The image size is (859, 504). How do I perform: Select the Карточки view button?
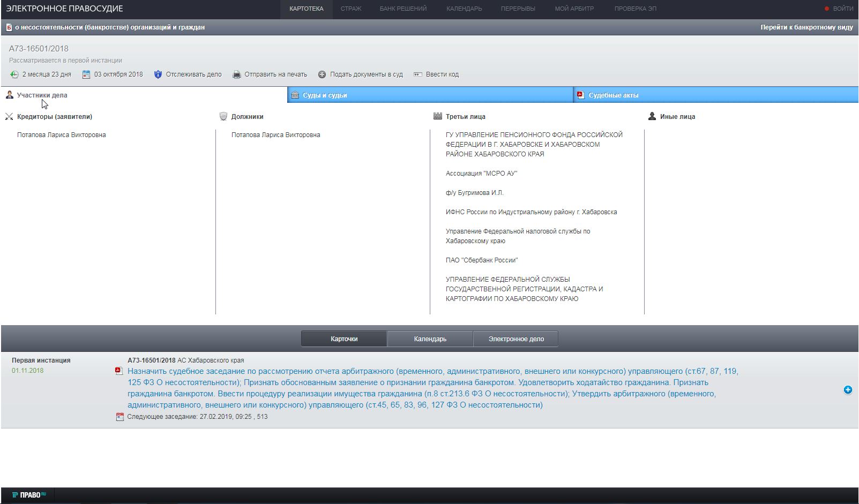pos(344,339)
